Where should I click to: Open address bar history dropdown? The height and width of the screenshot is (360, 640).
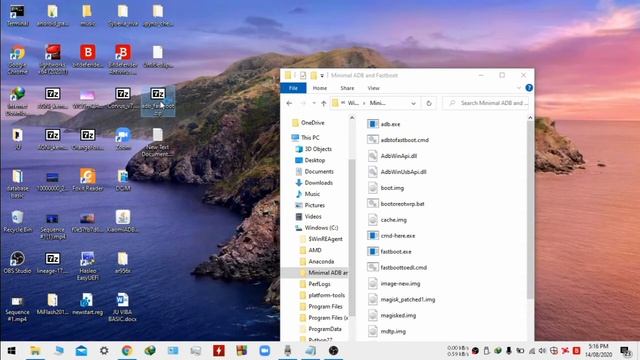pos(413,103)
